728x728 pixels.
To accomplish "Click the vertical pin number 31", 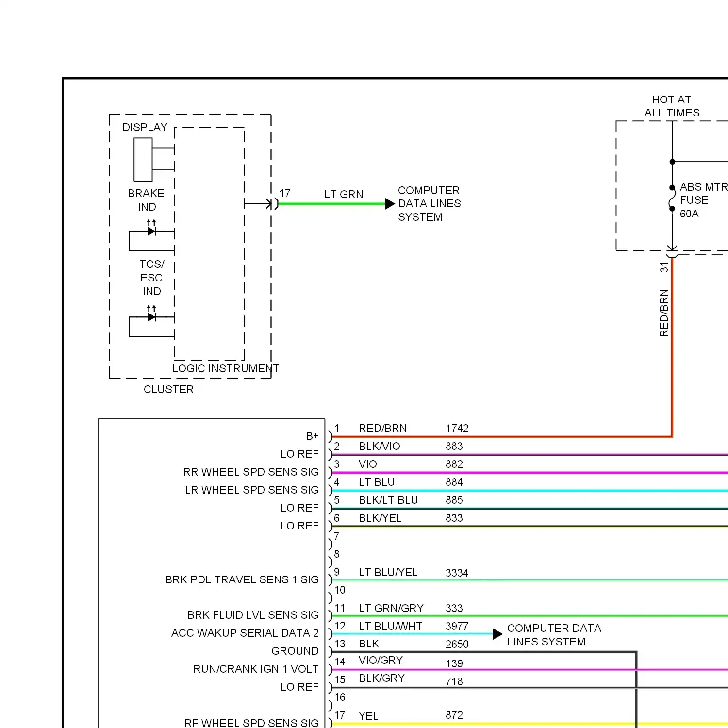I will (664, 267).
